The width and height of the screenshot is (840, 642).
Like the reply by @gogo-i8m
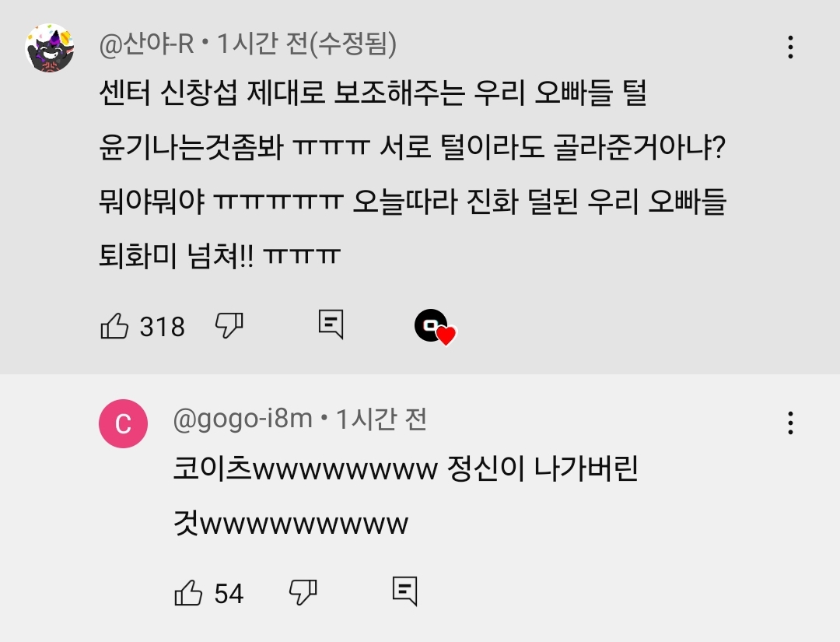coord(188,593)
